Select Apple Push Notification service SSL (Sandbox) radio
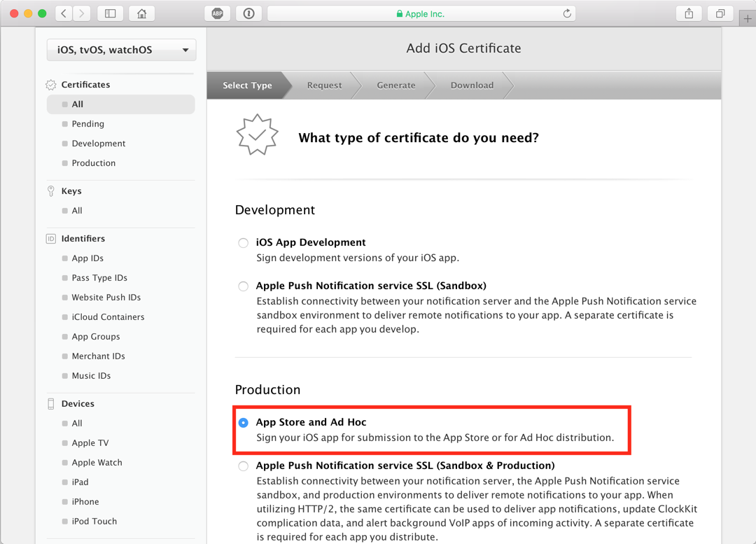This screenshot has height=544, width=756. pyautogui.click(x=243, y=286)
